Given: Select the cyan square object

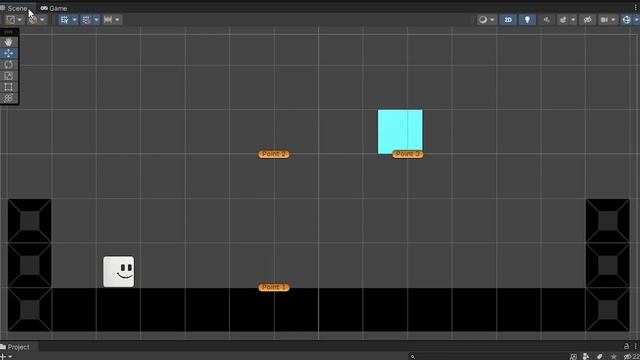Looking at the screenshot, I should [400, 131].
